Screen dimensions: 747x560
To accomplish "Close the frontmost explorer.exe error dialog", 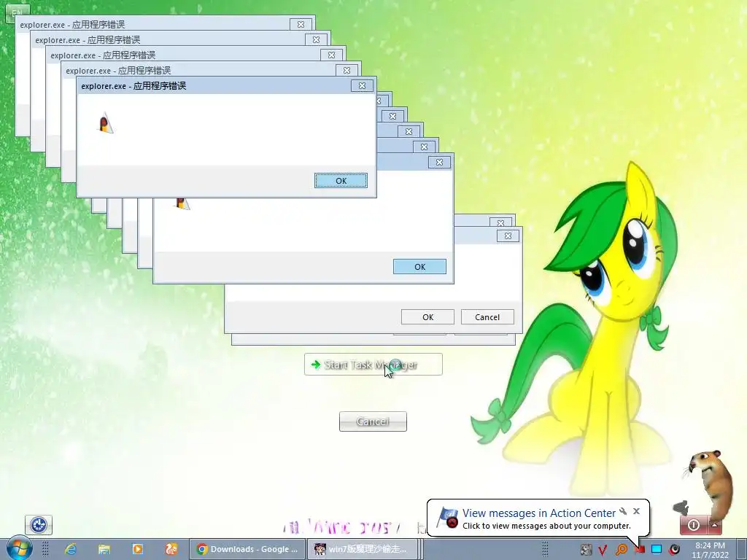I will coord(362,86).
